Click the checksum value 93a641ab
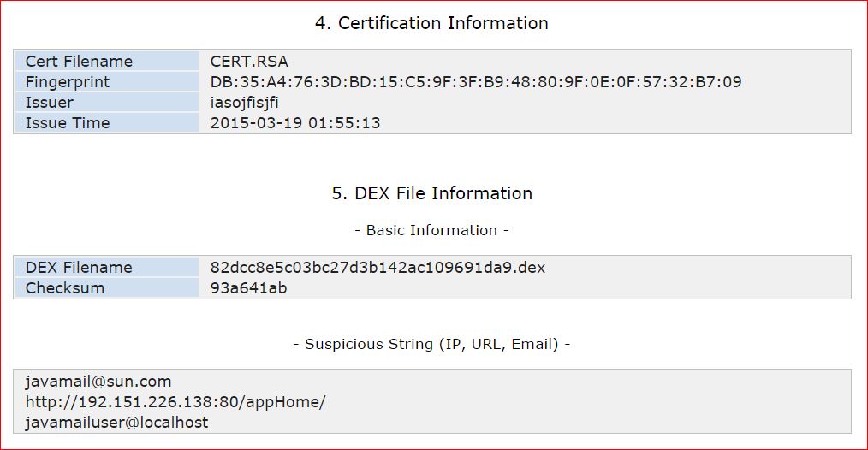 [x=248, y=288]
